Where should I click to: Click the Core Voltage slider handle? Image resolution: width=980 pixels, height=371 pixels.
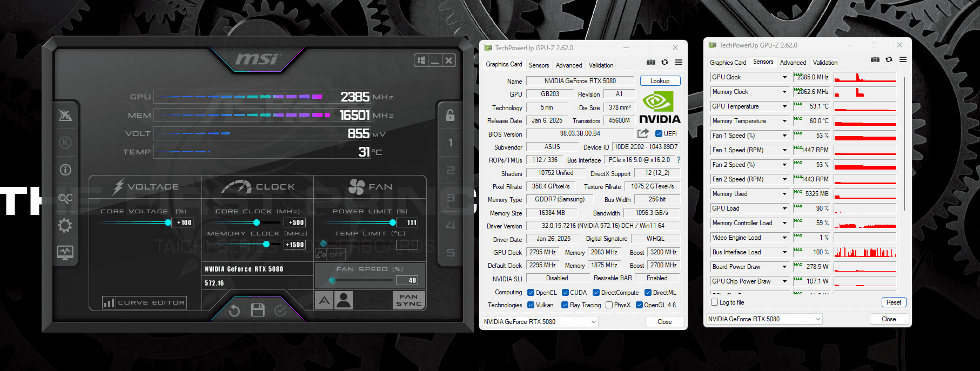[168, 222]
